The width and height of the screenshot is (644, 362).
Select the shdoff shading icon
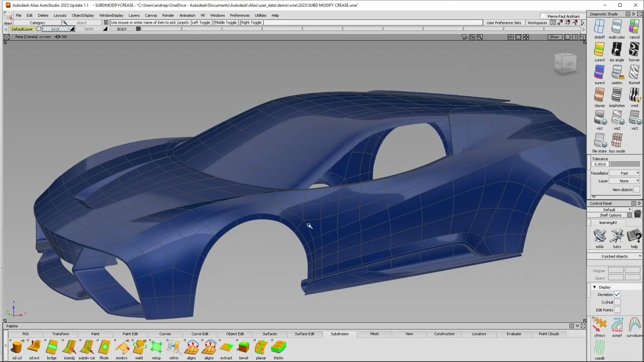click(x=599, y=27)
